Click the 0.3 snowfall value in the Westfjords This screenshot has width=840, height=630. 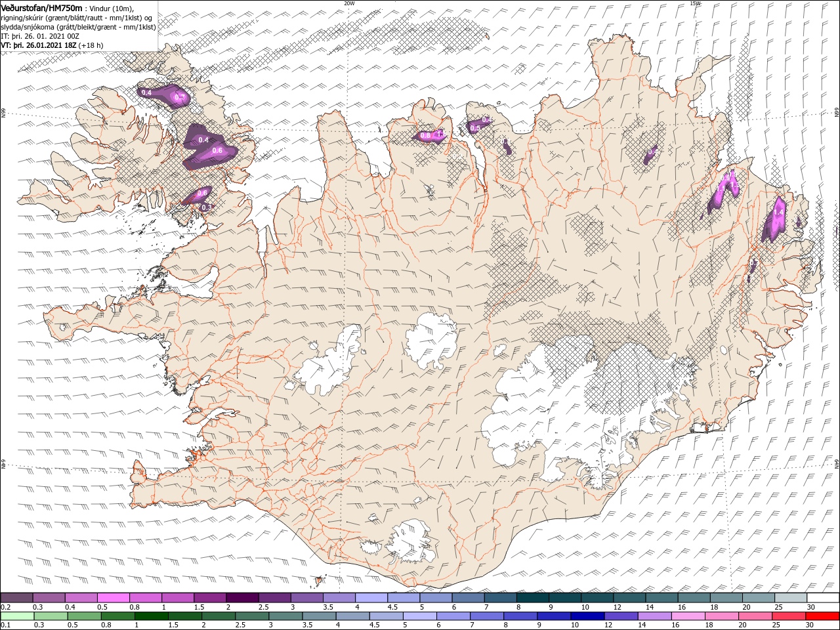[205, 207]
